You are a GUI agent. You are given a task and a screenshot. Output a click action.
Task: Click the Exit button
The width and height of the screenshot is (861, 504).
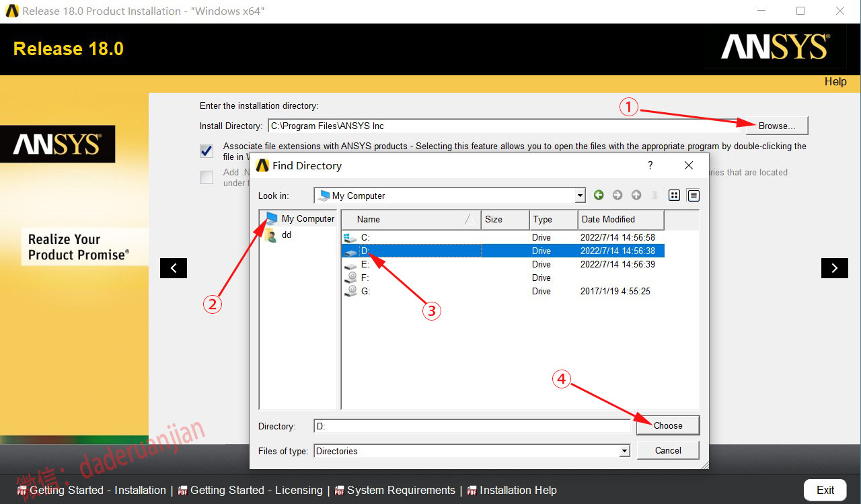(x=825, y=490)
